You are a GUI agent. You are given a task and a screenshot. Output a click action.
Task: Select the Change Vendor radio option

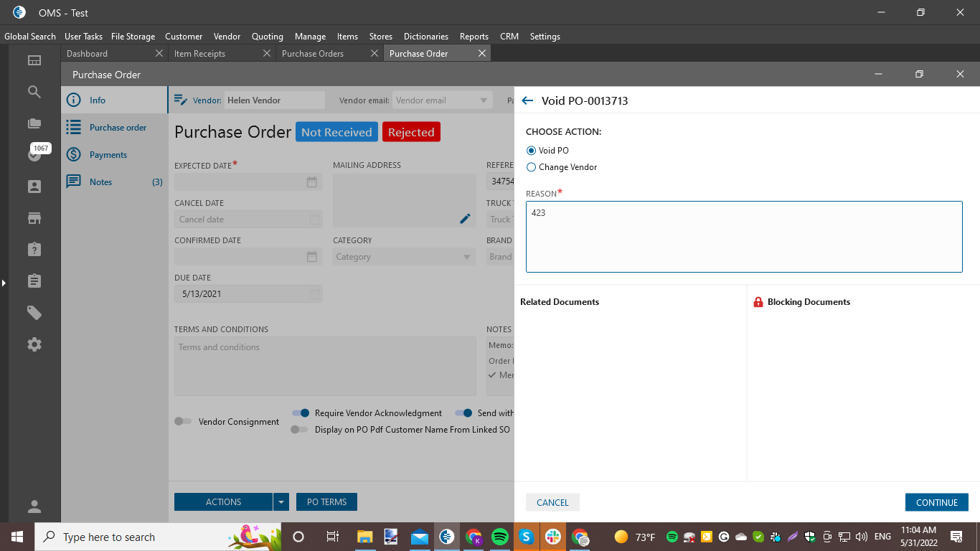tap(531, 167)
